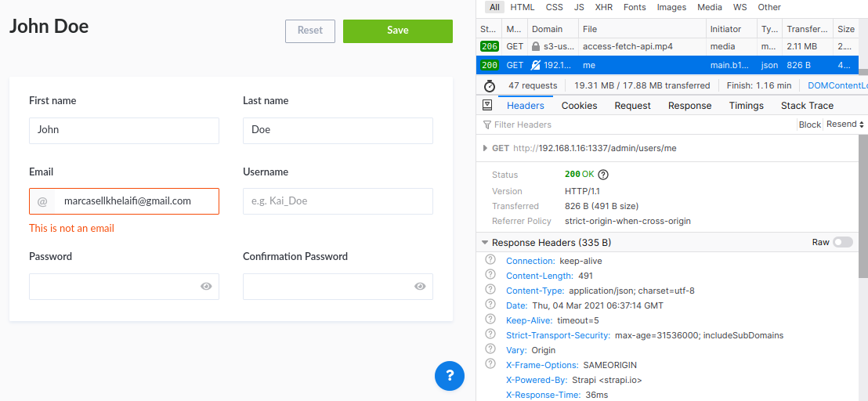The width and height of the screenshot is (868, 401).
Task: Toggle the network details panel icon
Action: click(488, 105)
